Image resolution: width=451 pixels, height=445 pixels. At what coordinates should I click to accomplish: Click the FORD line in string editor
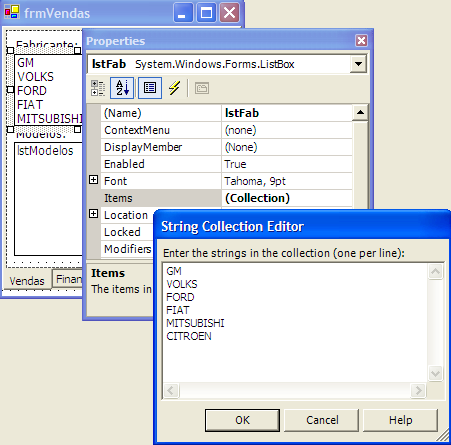pyautogui.click(x=180, y=297)
